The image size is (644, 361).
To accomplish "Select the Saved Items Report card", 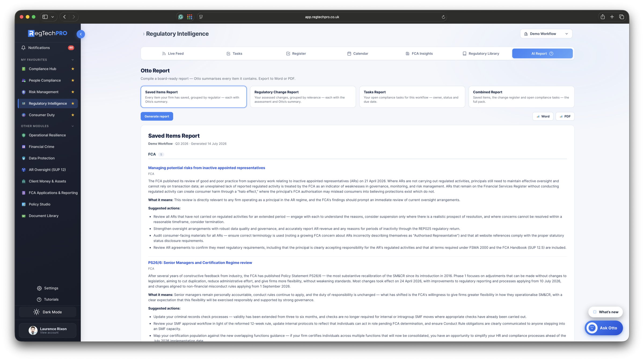I will point(193,97).
